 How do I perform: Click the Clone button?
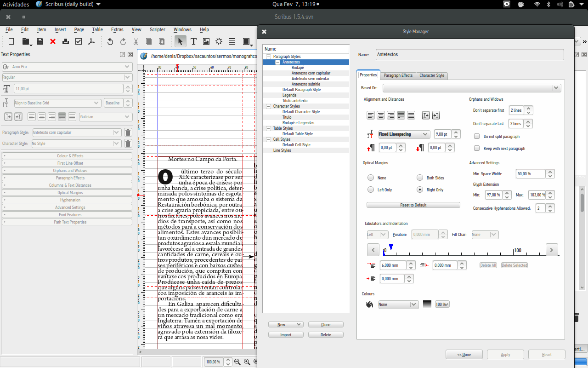326,325
